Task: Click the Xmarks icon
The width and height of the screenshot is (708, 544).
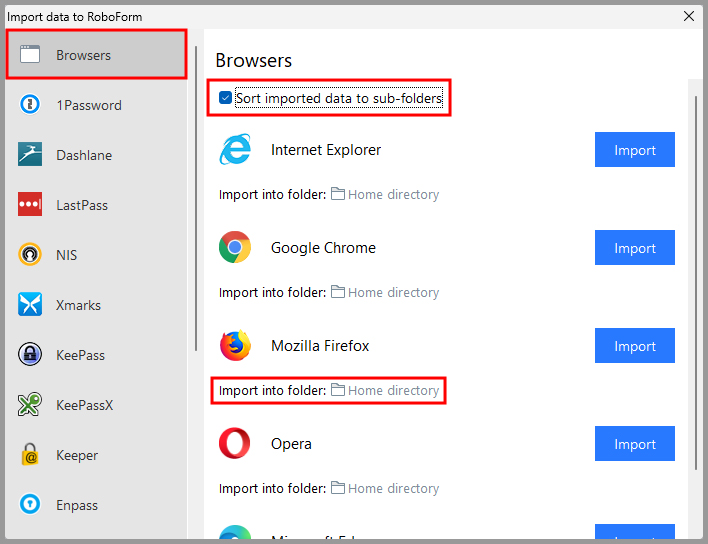Action: [30, 305]
